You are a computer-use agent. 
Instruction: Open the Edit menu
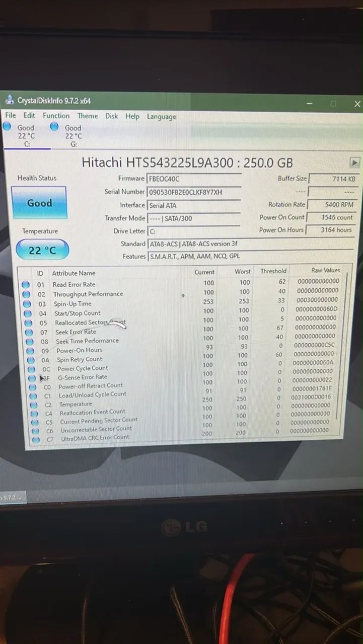(x=29, y=115)
